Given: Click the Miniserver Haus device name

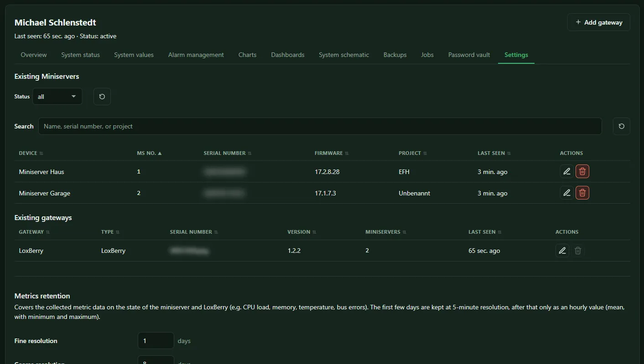Looking at the screenshot, I should (x=42, y=172).
